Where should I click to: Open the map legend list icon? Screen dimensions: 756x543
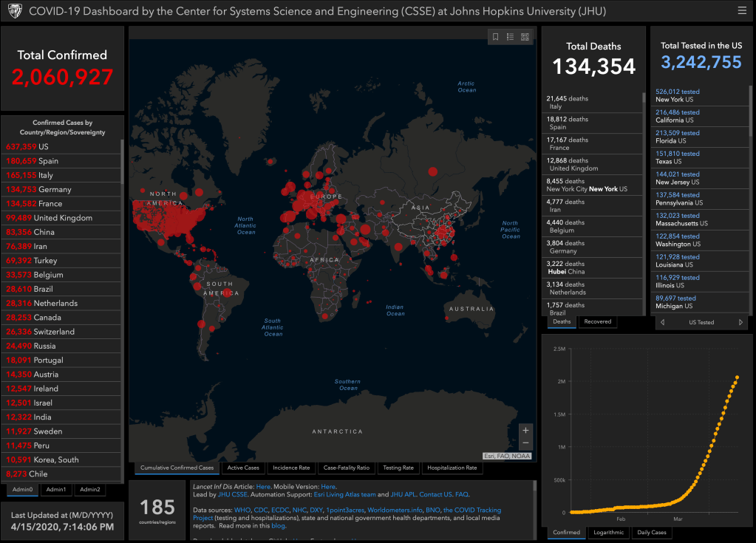tap(511, 37)
